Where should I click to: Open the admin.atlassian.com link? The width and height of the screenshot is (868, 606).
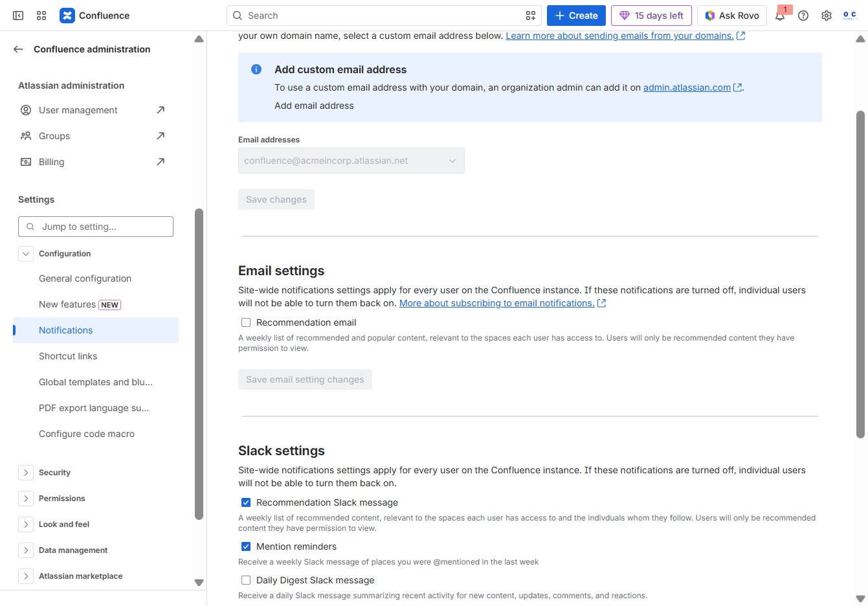687,87
